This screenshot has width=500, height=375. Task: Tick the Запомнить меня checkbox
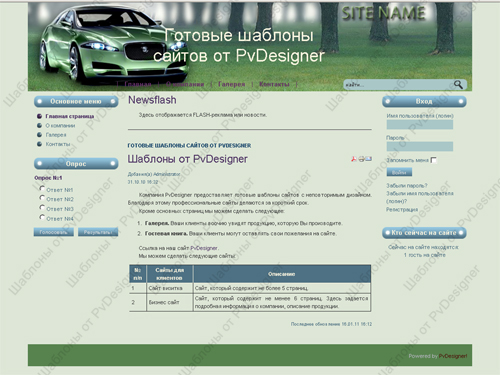coord(433,160)
